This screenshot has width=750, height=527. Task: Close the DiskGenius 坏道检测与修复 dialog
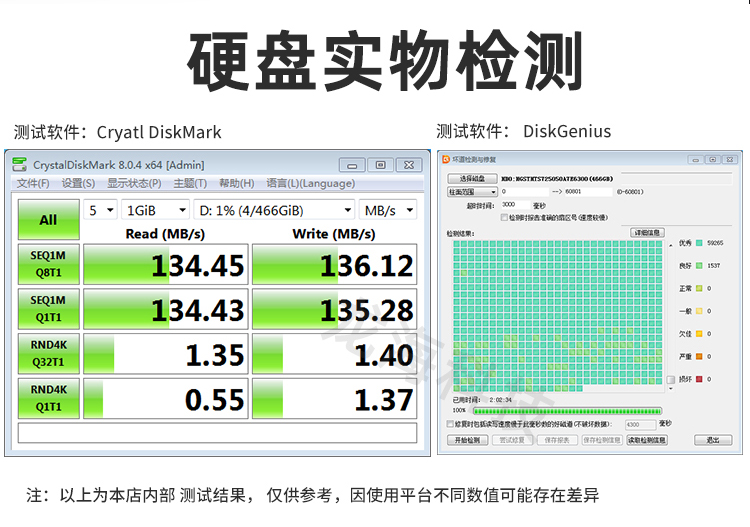pyautogui.click(x=729, y=159)
